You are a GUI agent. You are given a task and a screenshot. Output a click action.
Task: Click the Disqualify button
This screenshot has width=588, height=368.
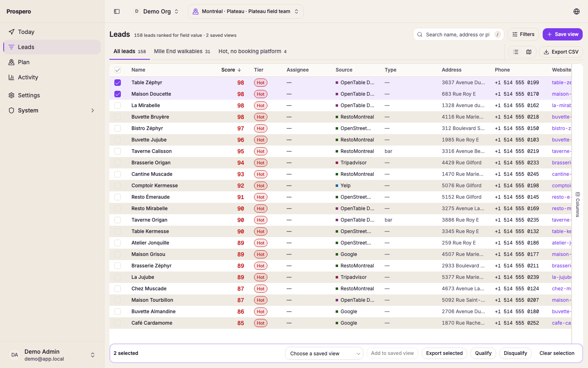pyautogui.click(x=515, y=353)
